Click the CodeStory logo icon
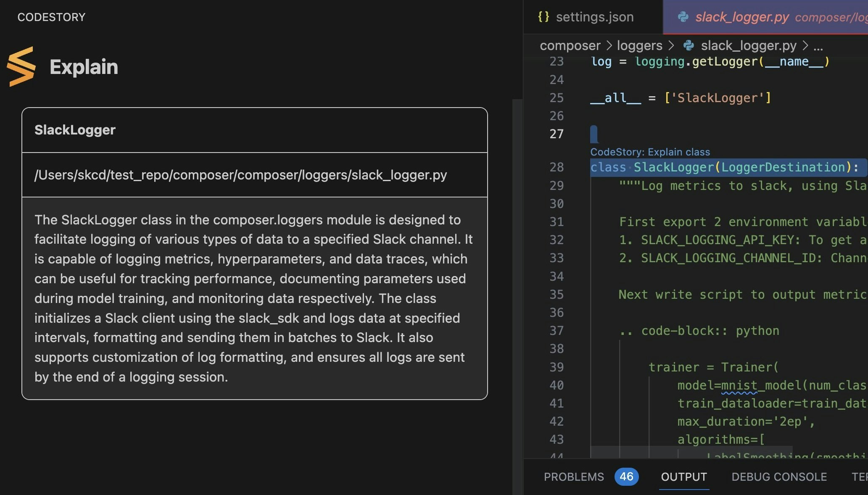 tap(21, 66)
